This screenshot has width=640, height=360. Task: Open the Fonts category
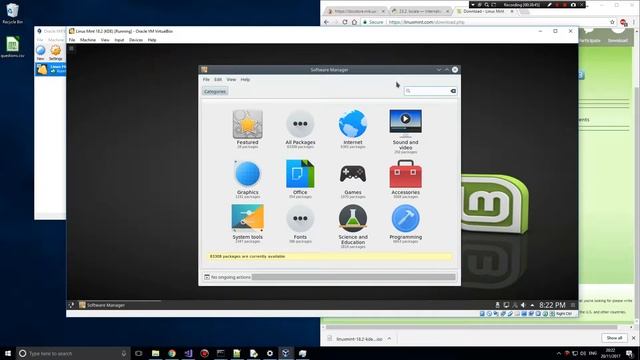pyautogui.click(x=300, y=224)
